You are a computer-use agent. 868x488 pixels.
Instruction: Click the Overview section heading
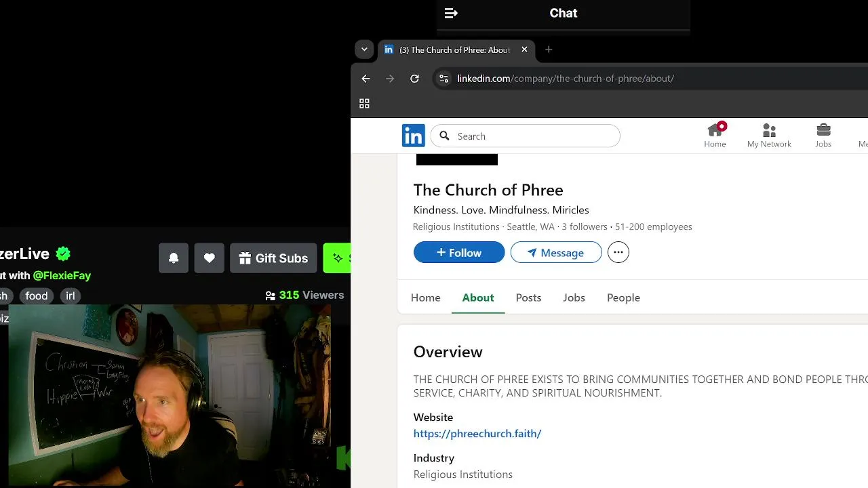[448, 352]
